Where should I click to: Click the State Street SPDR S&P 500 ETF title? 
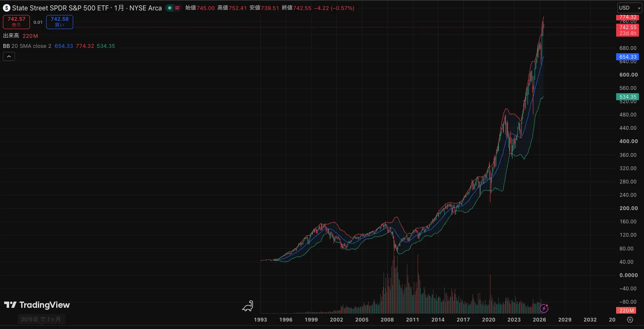pyautogui.click(x=60, y=8)
